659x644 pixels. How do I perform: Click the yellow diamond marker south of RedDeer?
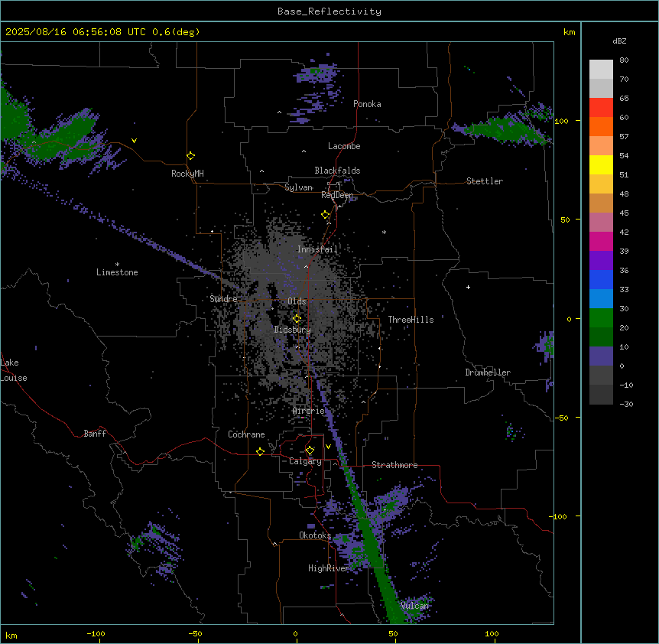click(326, 215)
